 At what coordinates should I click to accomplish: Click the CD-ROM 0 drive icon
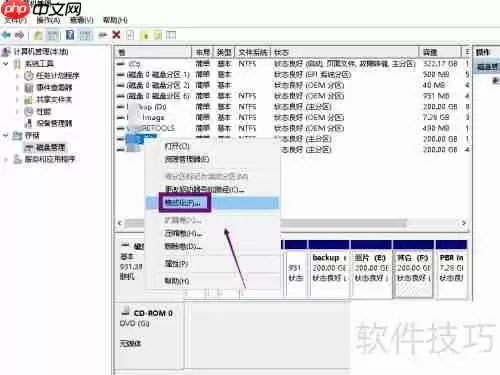125,311
